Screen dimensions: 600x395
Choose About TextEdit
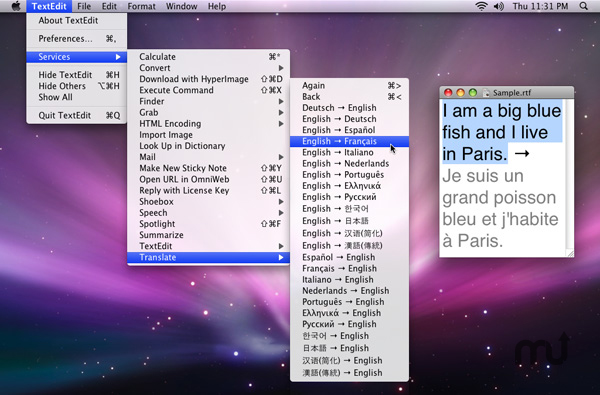click(77, 21)
